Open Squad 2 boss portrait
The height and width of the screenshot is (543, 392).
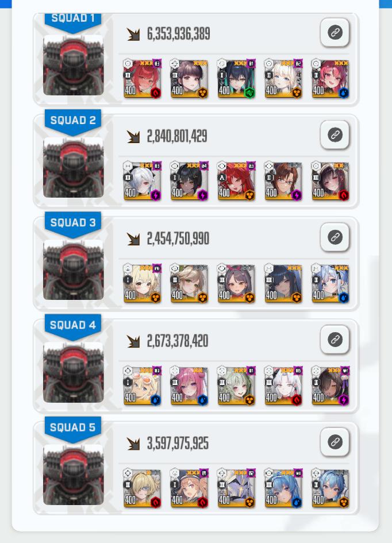pos(74,168)
